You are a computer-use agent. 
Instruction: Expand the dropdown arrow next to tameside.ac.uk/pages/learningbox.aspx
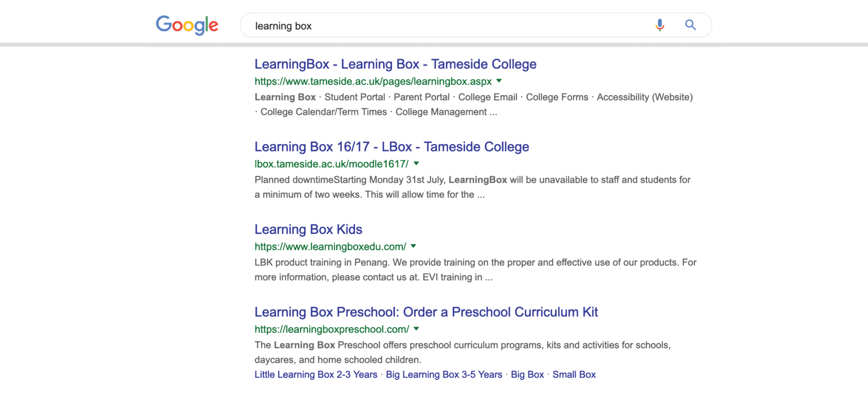[x=499, y=81]
